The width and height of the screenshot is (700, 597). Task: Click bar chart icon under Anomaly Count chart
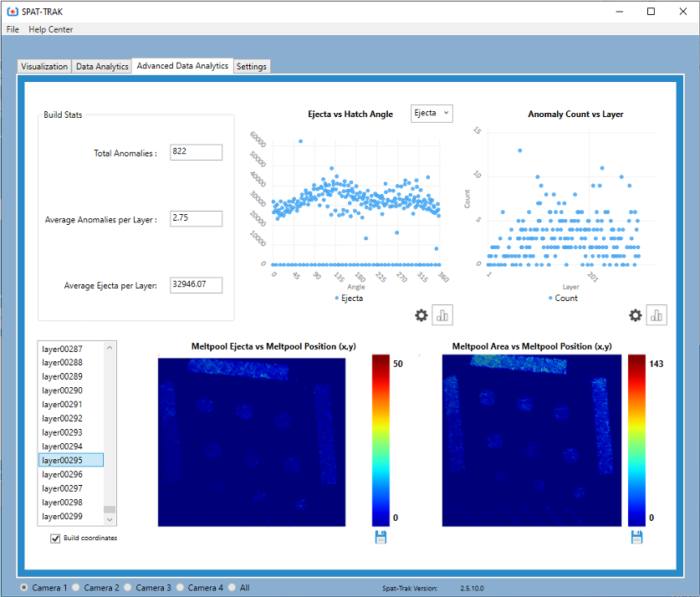coord(657,315)
